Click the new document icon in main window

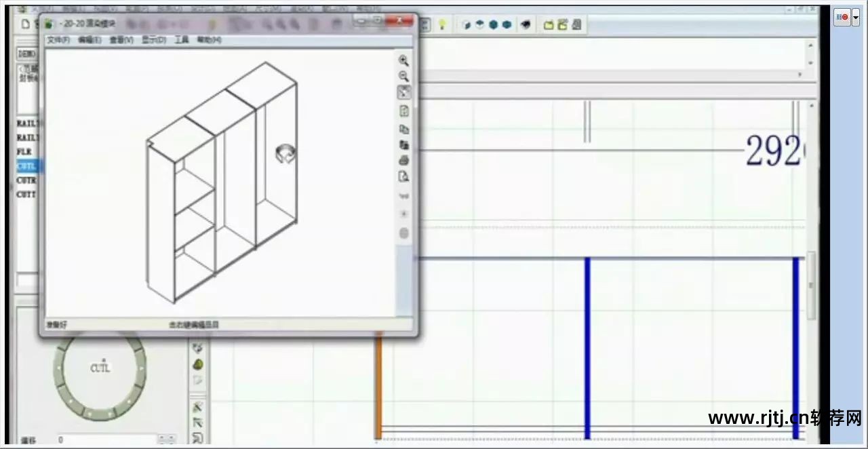(x=26, y=24)
